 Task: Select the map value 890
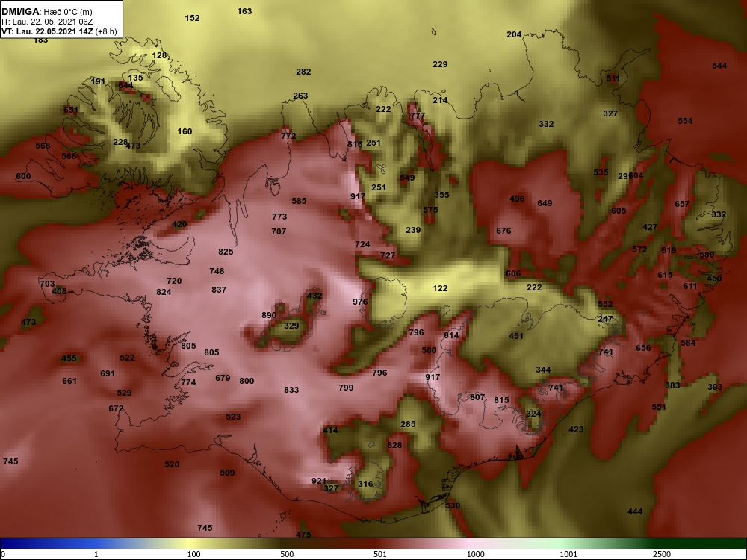pos(269,315)
